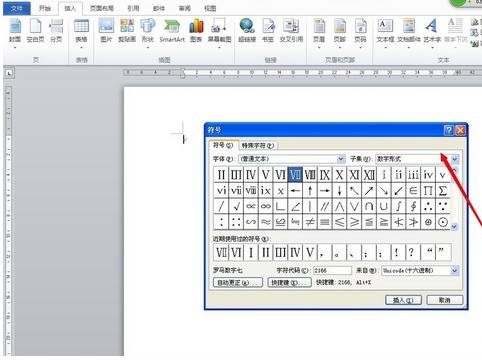Switch to the Review (审阅) tab
482x361 pixels.
coord(185,8)
